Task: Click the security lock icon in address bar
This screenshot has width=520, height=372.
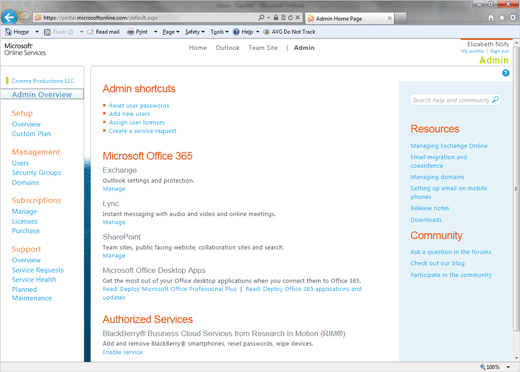Action: 276,17
